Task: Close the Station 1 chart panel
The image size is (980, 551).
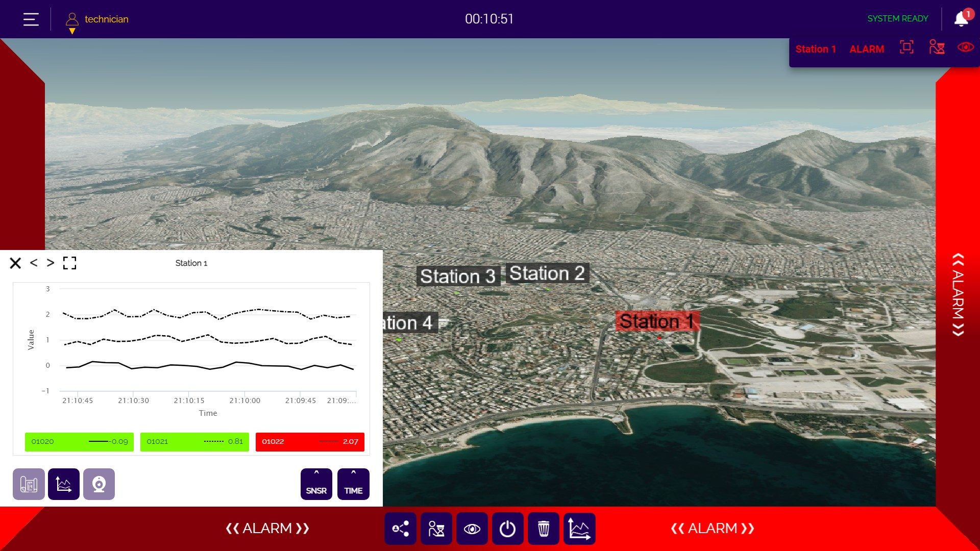Action: [15, 263]
